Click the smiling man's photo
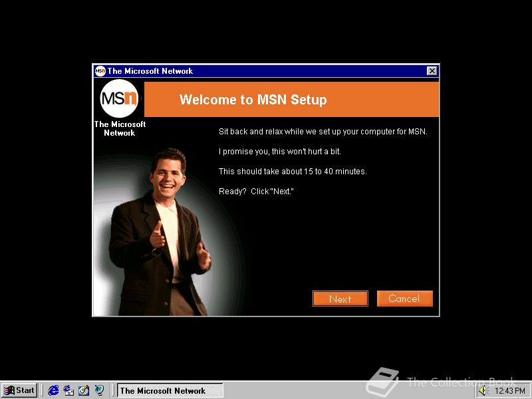 click(160, 232)
